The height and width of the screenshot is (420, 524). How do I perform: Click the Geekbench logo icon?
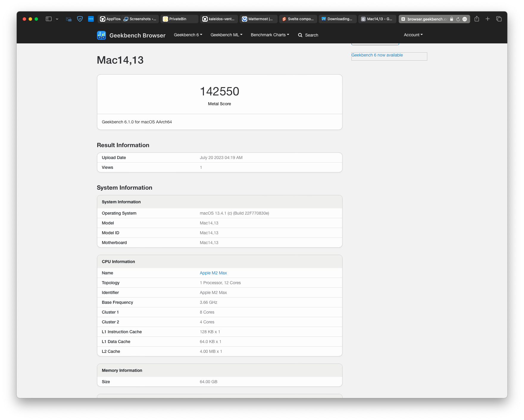click(x=101, y=35)
